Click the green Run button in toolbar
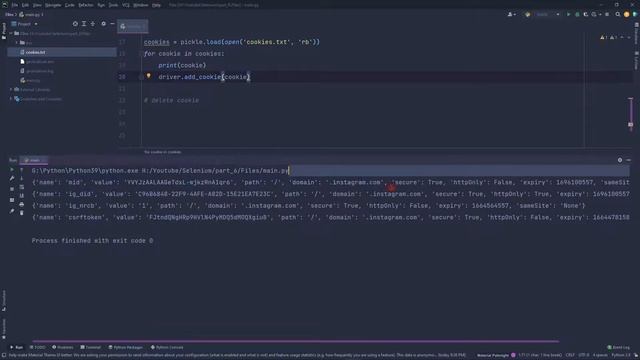The image size is (640, 360). pos(568,14)
